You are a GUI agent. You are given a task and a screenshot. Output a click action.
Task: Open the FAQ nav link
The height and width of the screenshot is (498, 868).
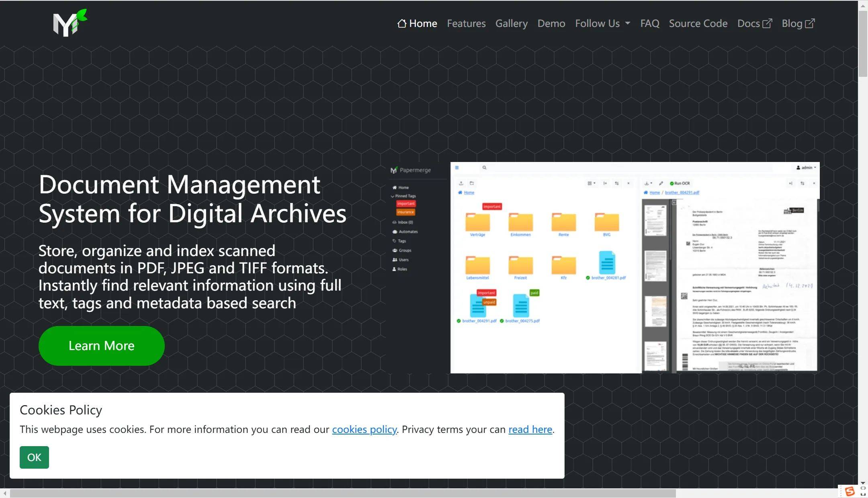coord(650,23)
